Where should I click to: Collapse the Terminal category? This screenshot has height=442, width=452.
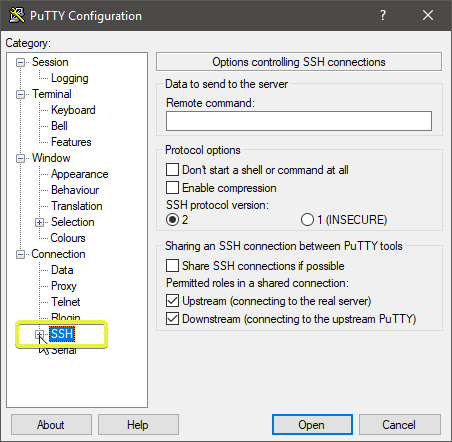point(20,94)
